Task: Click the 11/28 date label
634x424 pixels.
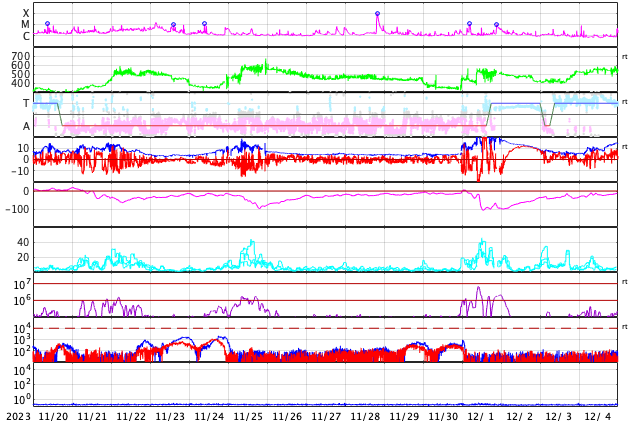Action: (x=365, y=416)
